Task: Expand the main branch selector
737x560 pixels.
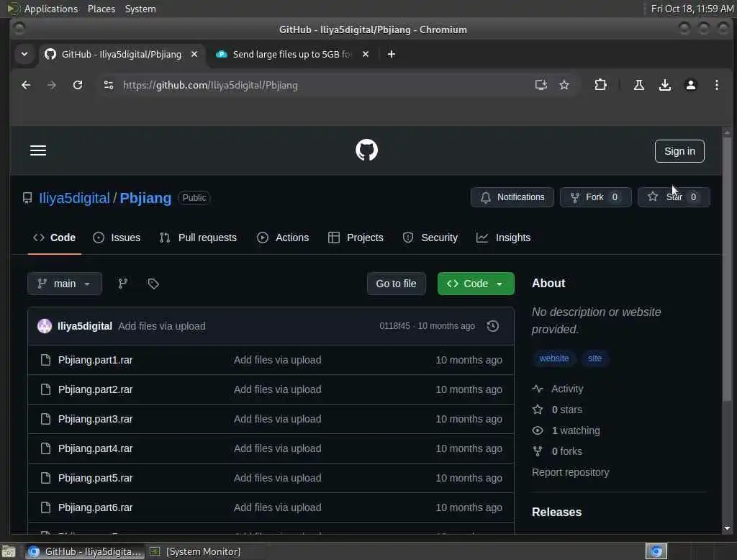Action: click(64, 284)
